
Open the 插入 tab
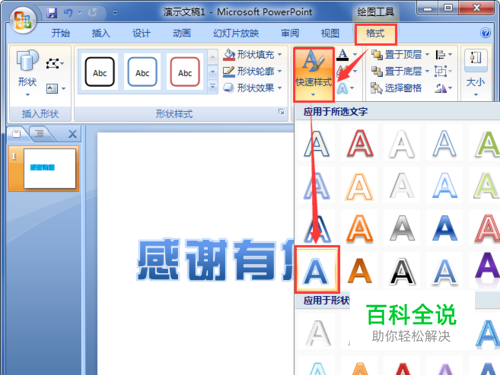[101, 33]
